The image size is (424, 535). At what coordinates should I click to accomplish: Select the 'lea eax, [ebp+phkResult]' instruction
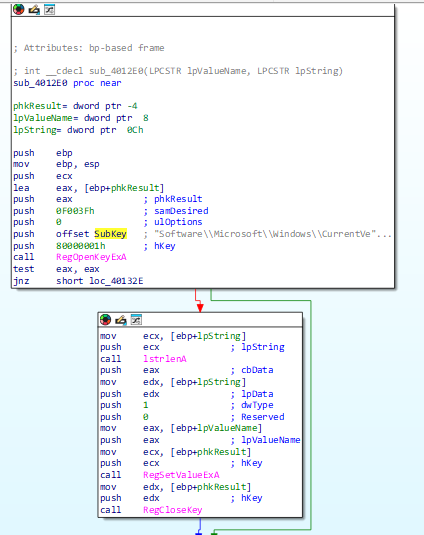89,188
